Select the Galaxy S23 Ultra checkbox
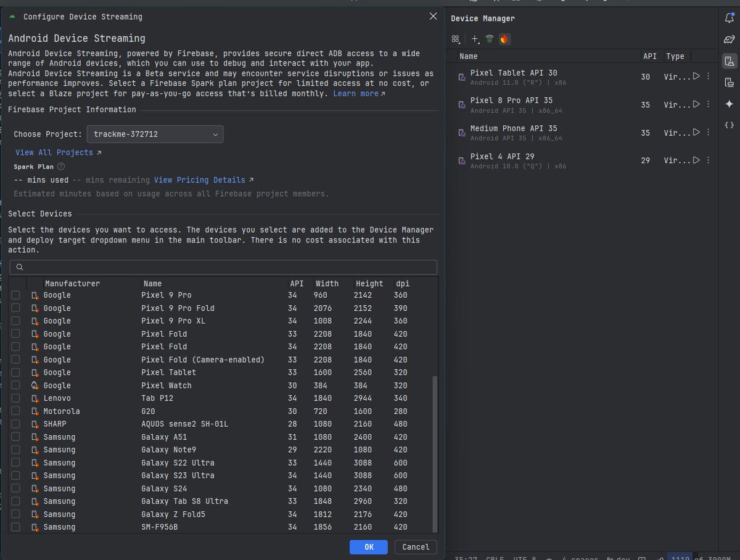Viewport: 740px width, 560px height. (15, 476)
